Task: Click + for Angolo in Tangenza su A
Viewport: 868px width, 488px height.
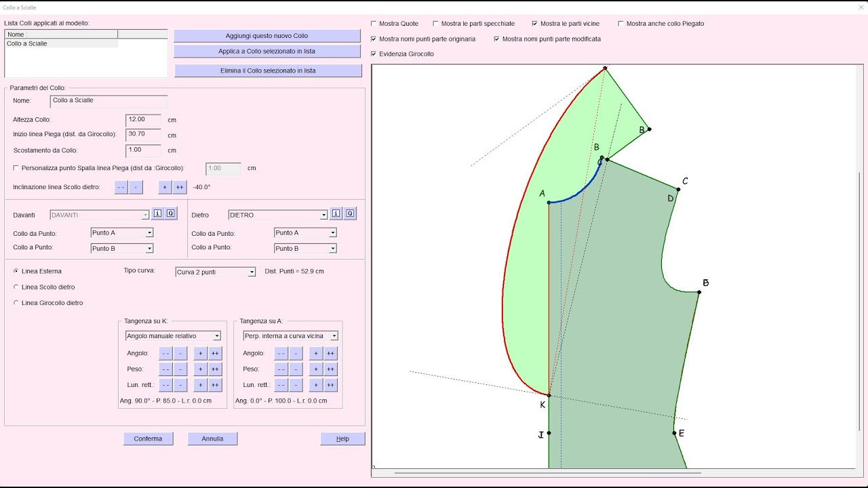Action: click(316, 353)
